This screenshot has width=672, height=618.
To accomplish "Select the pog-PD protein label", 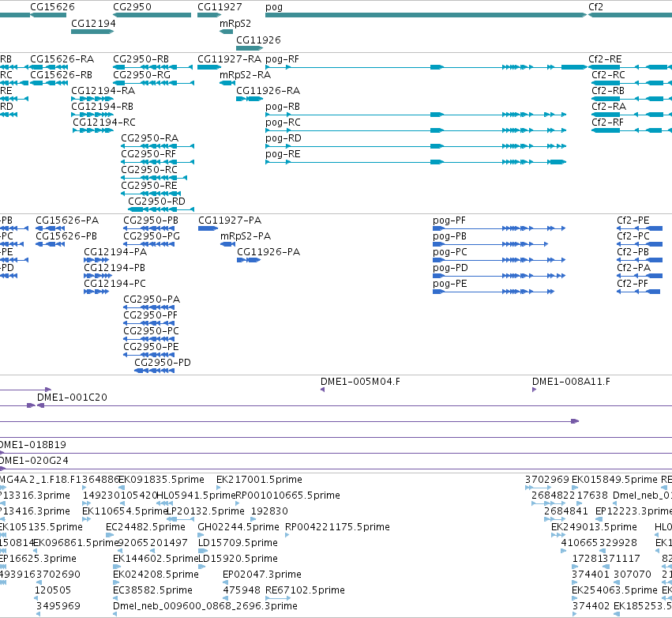I will click(x=450, y=268).
